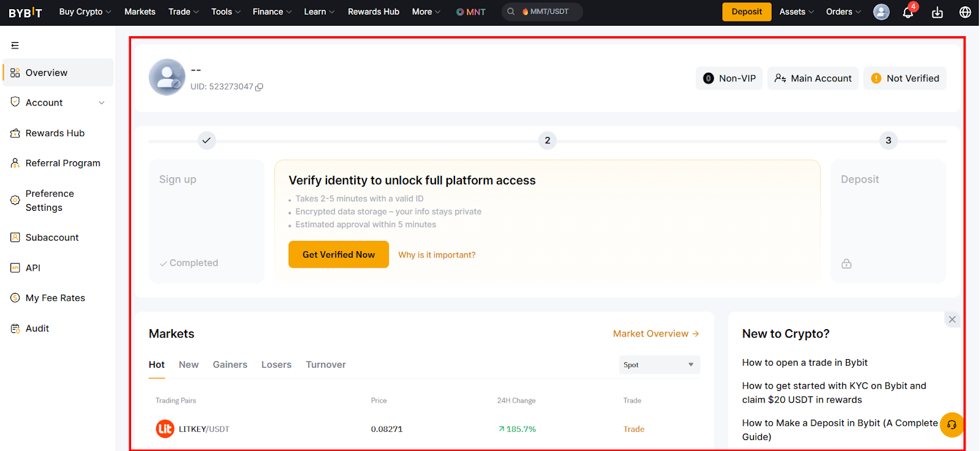Image resolution: width=980 pixels, height=451 pixels.
Task: Expand the Account sidebar section chevron
Action: coord(102,103)
